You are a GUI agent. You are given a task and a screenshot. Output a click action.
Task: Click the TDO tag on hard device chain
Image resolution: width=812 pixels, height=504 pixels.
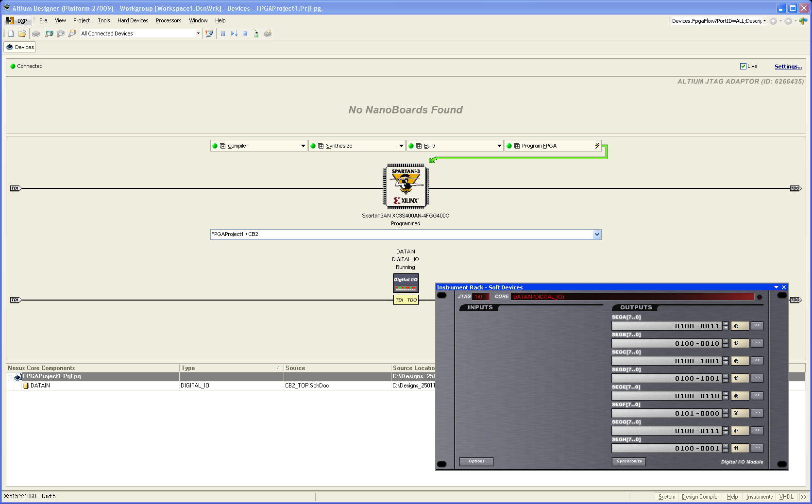795,188
